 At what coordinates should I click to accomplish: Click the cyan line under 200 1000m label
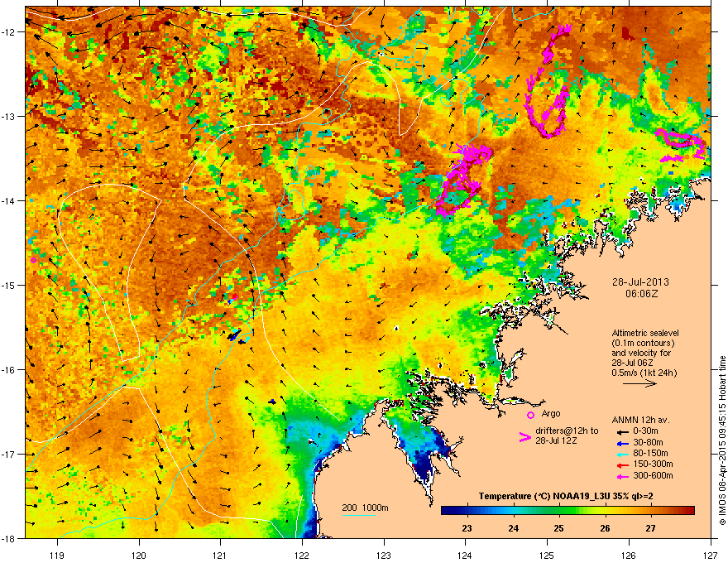(359, 515)
